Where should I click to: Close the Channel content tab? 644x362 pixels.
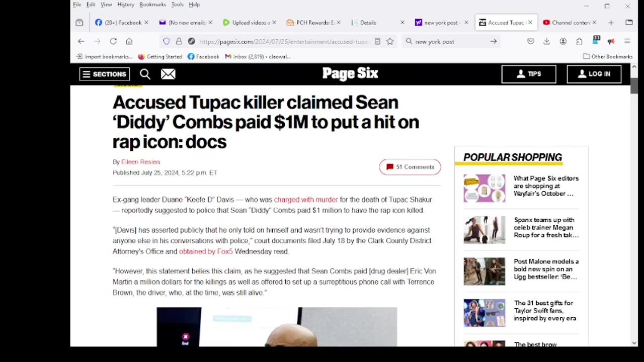click(x=594, y=23)
